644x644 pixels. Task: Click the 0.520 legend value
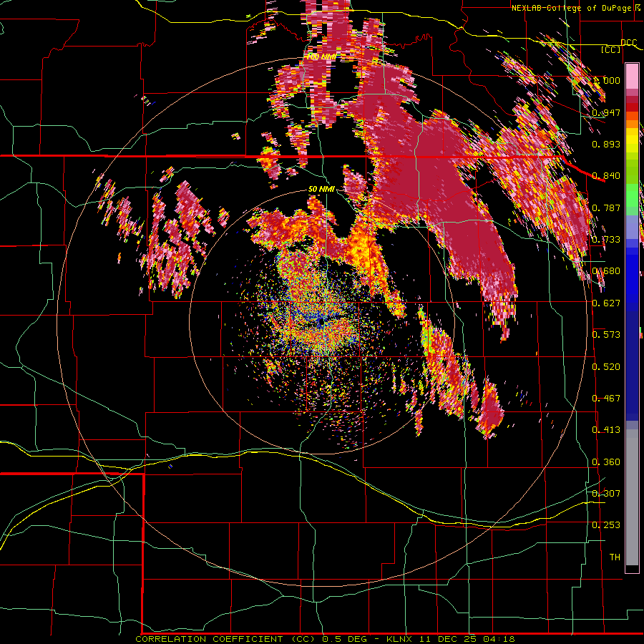coord(606,367)
